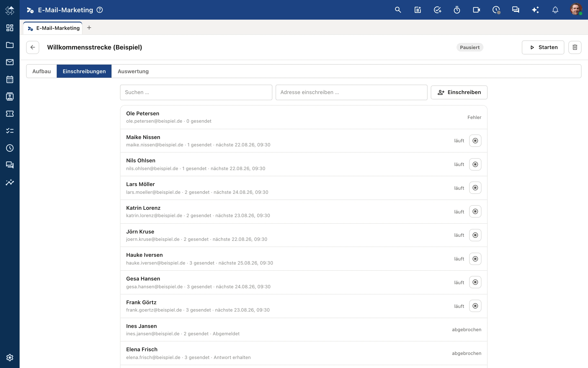Open the user profile avatar

pyautogui.click(x=576, y=9)
